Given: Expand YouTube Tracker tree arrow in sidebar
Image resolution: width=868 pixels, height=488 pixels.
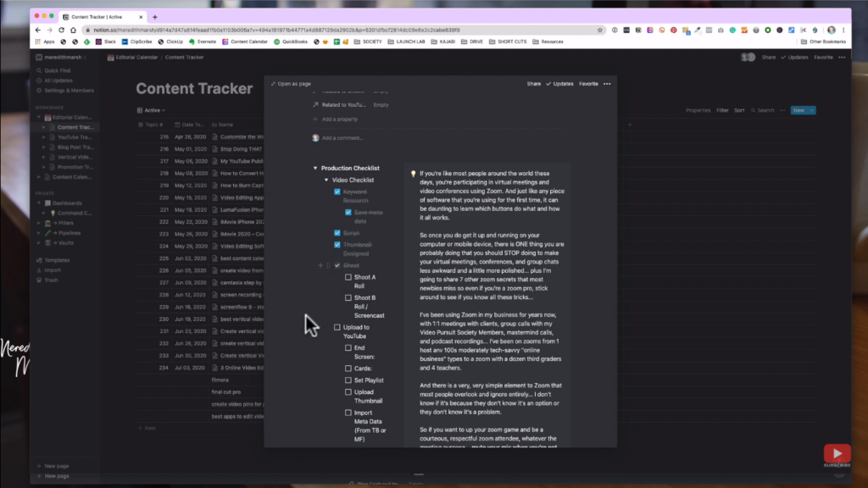Looking at the screenshot, I should [44, 137].
